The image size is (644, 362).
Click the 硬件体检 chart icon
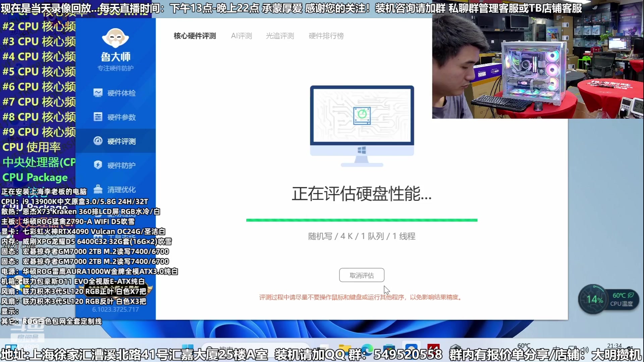[x=98, y=93]
